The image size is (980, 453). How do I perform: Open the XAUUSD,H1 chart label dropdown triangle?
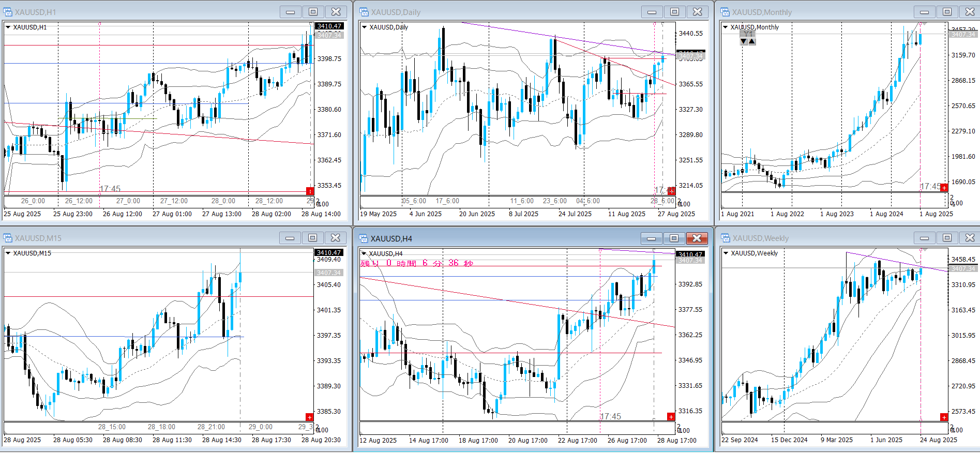pos(8,27)
